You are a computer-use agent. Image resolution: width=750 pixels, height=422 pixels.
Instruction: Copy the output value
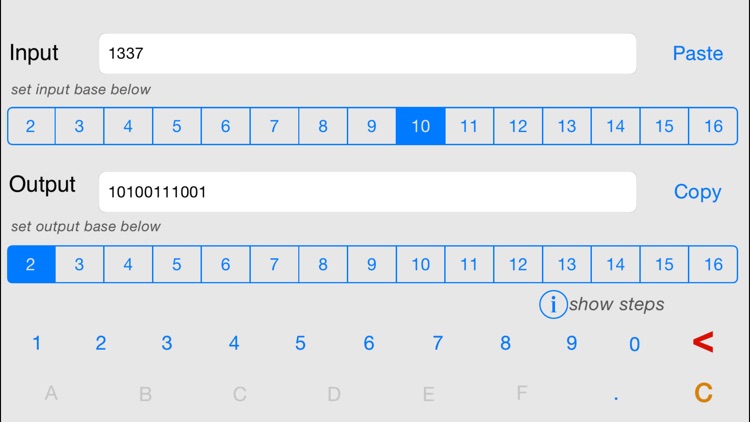click(697, 192)
